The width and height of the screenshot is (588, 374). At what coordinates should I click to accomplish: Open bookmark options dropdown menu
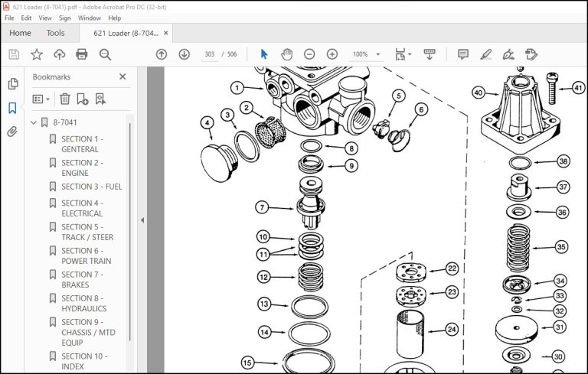41,99
